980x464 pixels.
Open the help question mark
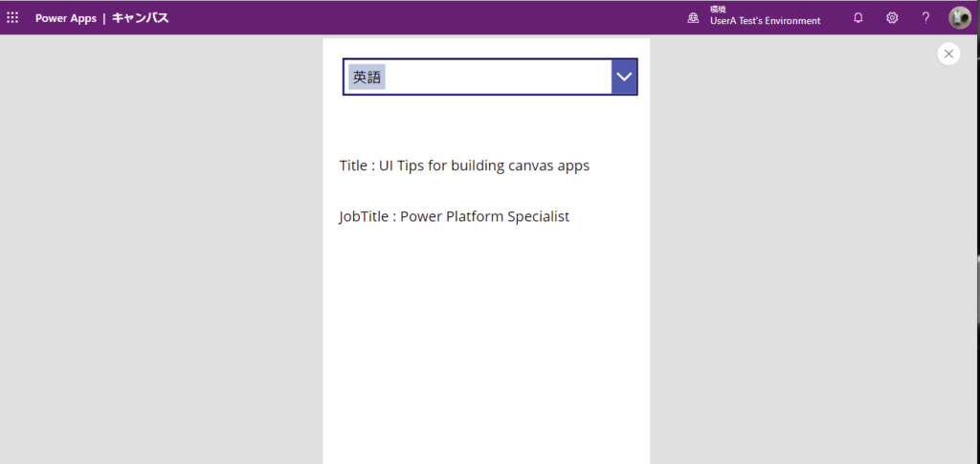925,18
